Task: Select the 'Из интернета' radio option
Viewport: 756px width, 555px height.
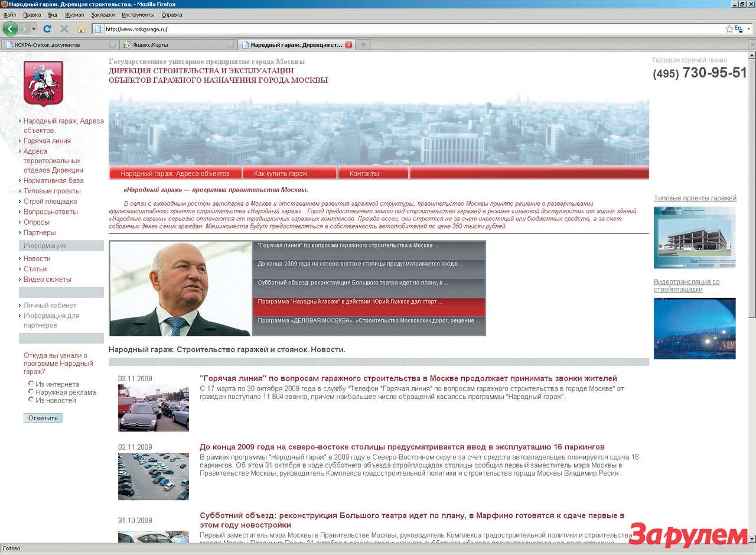Action: coord(31,384)
